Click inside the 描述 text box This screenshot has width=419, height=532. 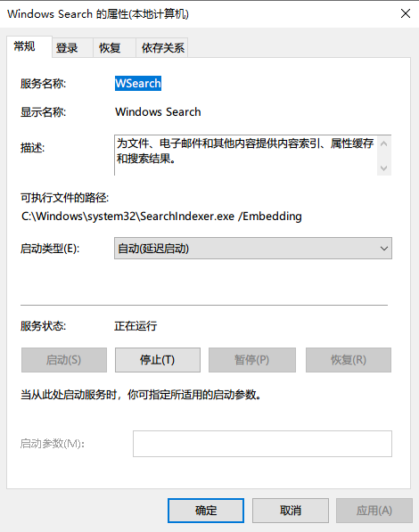coord(245,155)
